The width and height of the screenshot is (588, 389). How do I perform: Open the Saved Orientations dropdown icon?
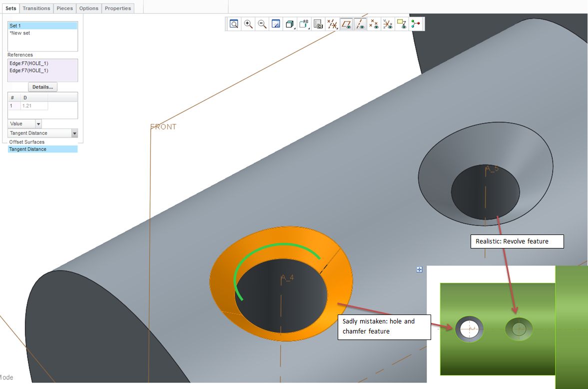(304, 24)
